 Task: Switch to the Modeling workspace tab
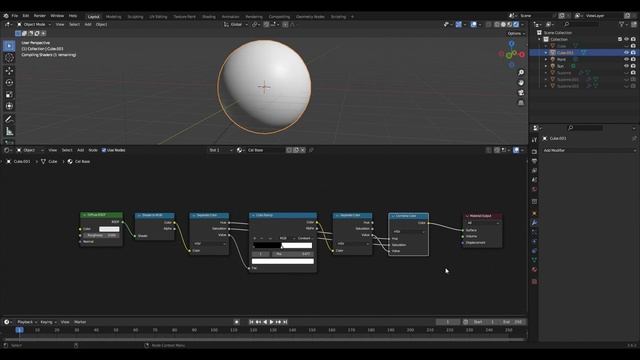(113, 17)
